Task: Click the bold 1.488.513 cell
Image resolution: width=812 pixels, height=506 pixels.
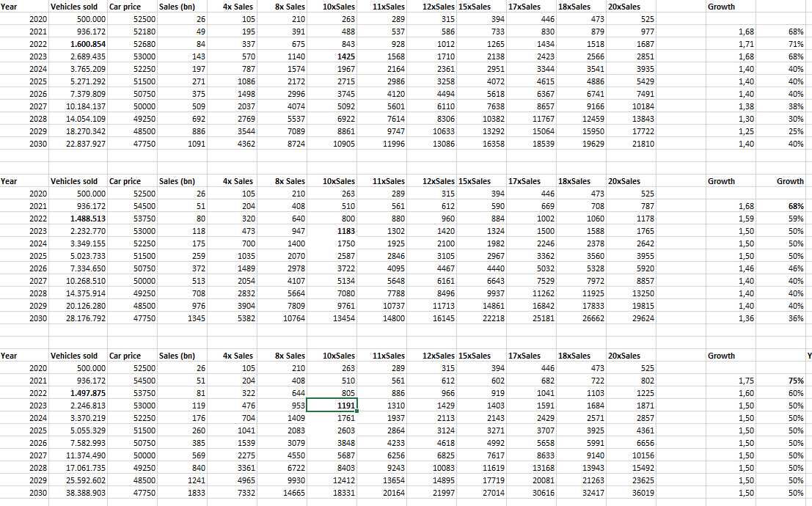Action: pyautogui.click(x=78, y=219)
